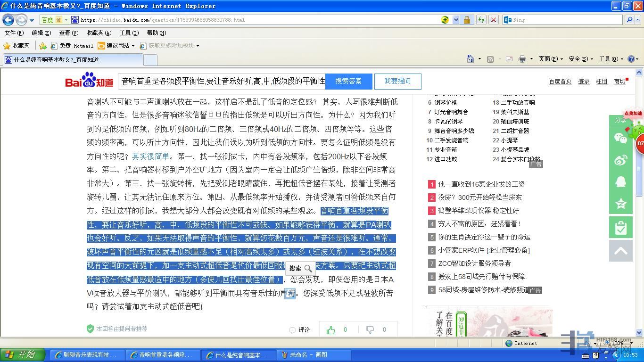Viewport: 644px width, 362px height.
Task: Downvote the answer with thumbs-down icon
Action: 370,330
